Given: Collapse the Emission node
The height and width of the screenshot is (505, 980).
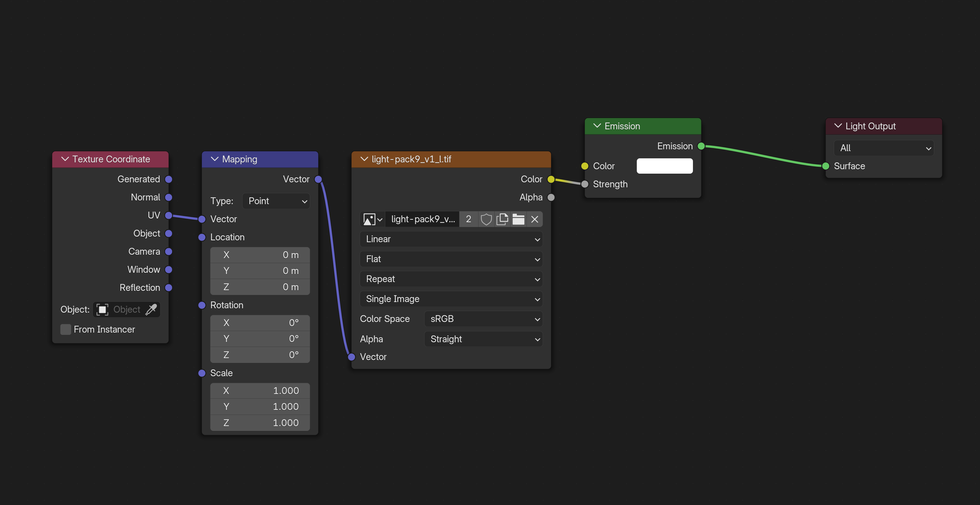Looking at the screenshot, I should tap(597, 126).
